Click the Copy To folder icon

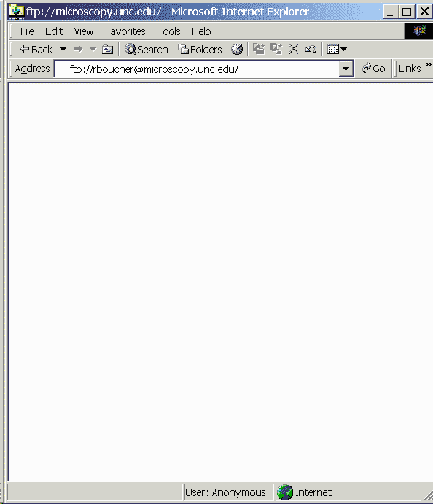tap(276, 49)
